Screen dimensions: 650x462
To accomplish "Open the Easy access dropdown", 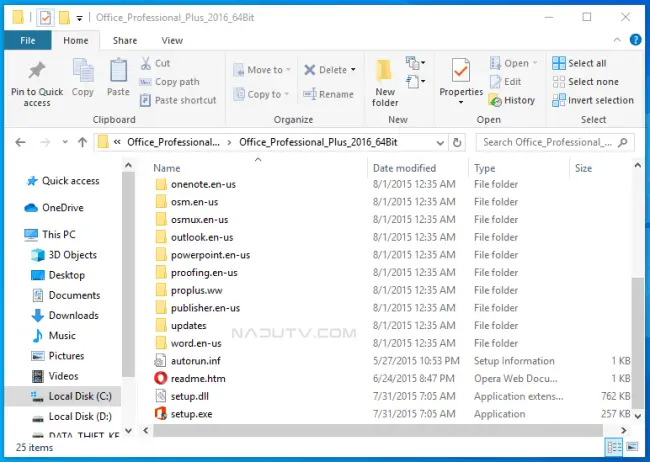I will [415, 81].
